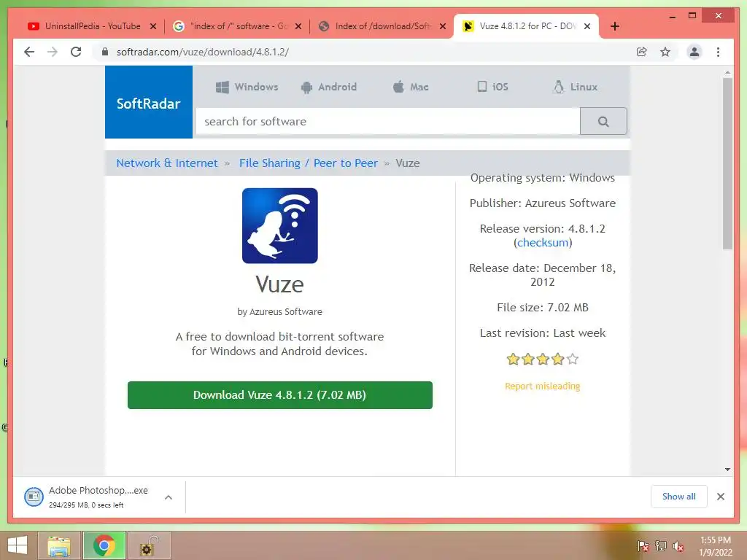Click the address bar URL

coord(203,52)
